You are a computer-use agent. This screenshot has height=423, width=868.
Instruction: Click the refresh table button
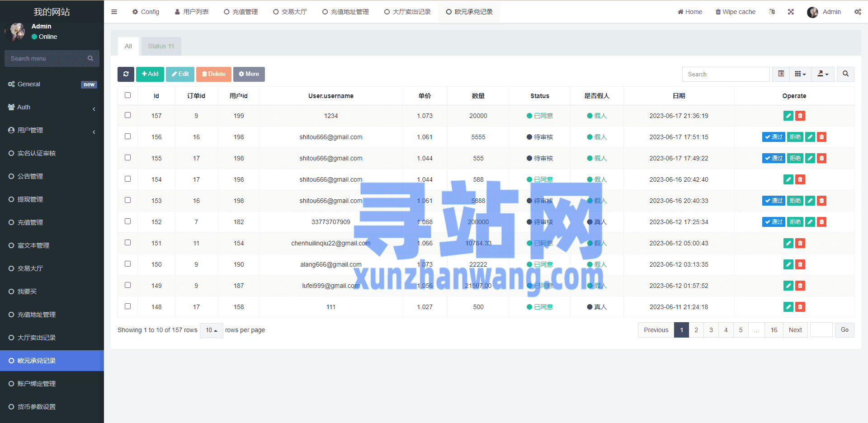(x=126, y=74)
